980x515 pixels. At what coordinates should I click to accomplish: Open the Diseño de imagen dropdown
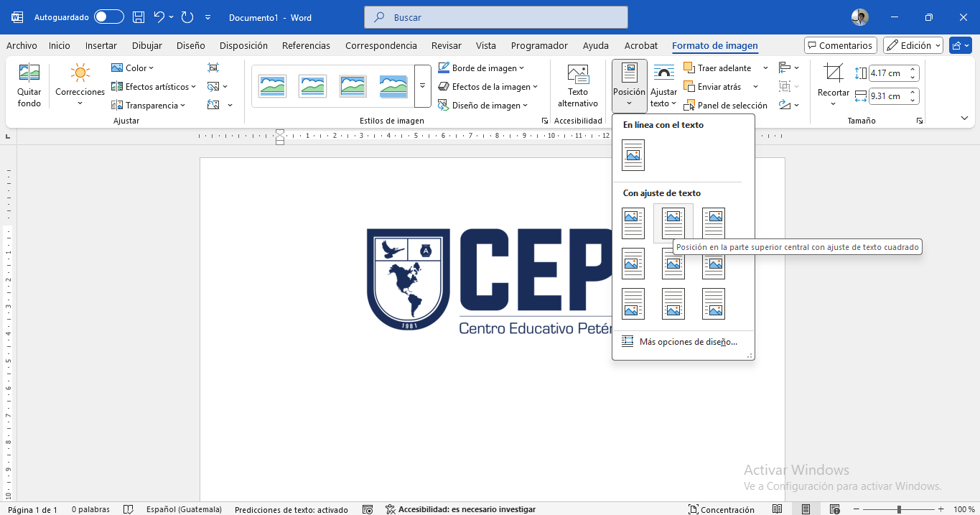[x=483, y=106]
